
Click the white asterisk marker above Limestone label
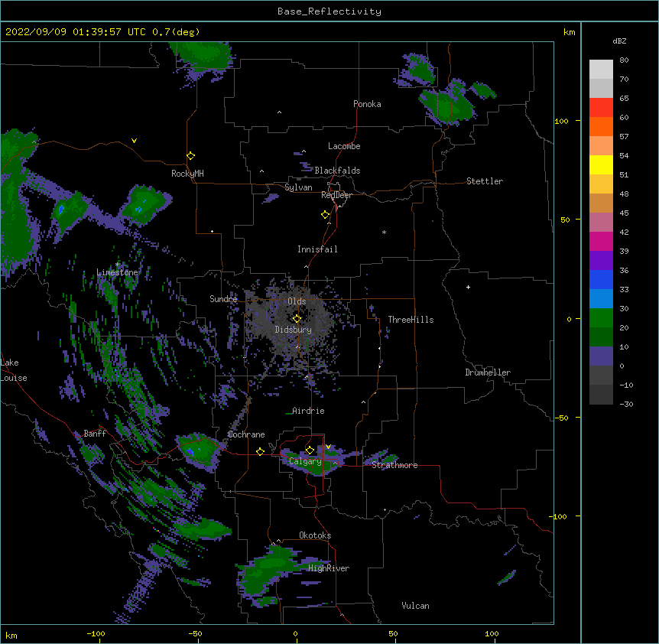pos(117,264)
